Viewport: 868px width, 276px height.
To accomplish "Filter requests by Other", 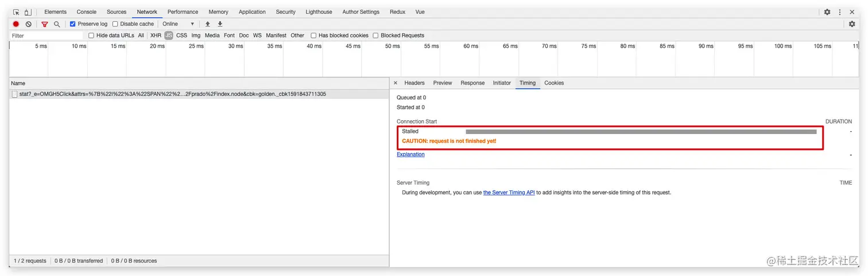I will pos(297,36).
